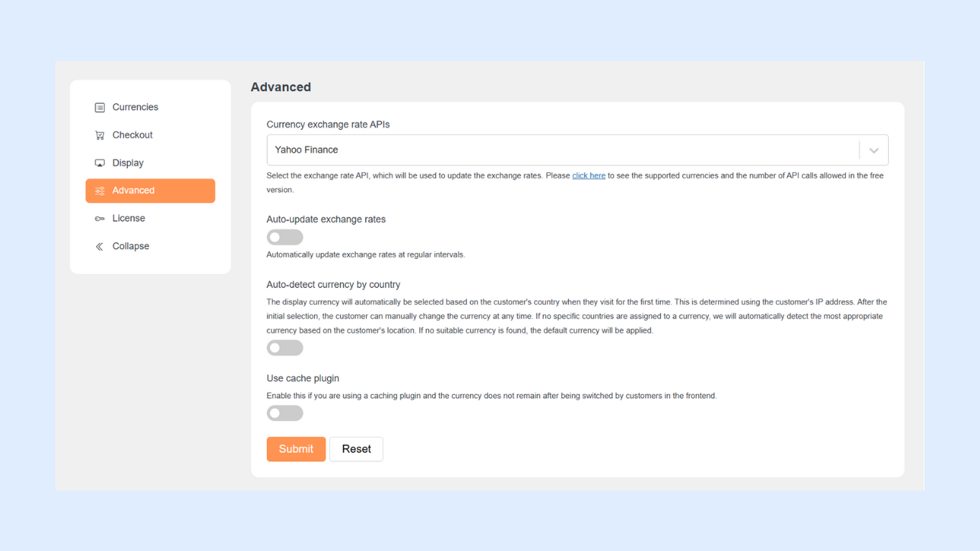This screenshot has height=551, width=980.
Task: Open the Yahoo Finance selection box
Action: coord(560,151)
